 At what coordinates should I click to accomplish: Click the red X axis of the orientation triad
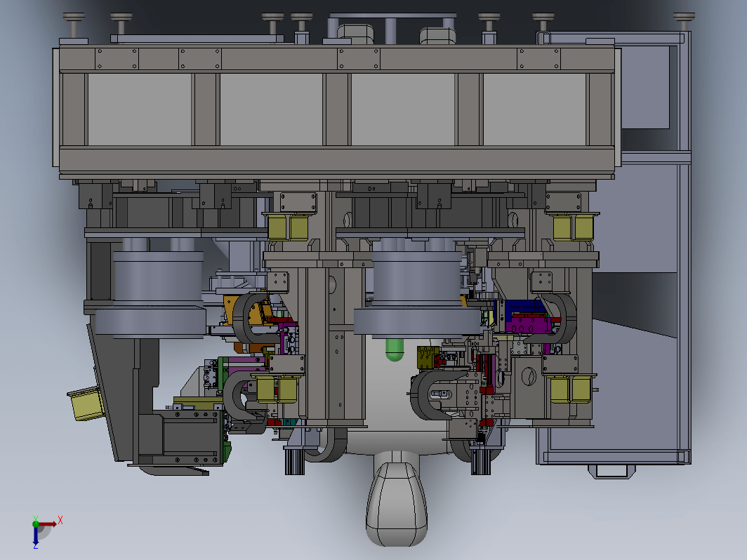[48, 524]
